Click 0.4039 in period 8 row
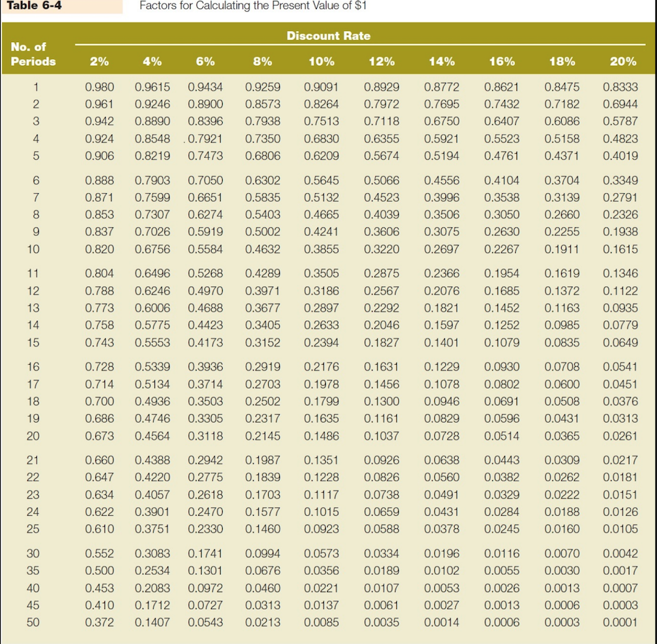 coord(382,214)
